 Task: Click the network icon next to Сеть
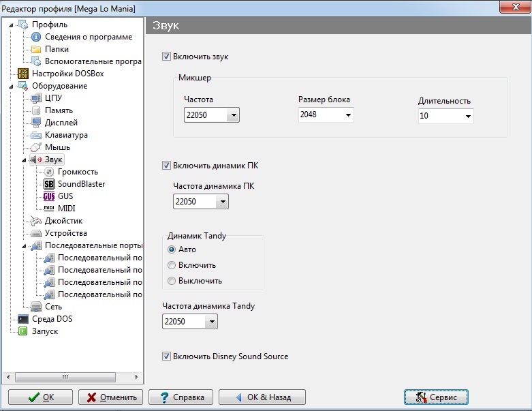[36, 307]
